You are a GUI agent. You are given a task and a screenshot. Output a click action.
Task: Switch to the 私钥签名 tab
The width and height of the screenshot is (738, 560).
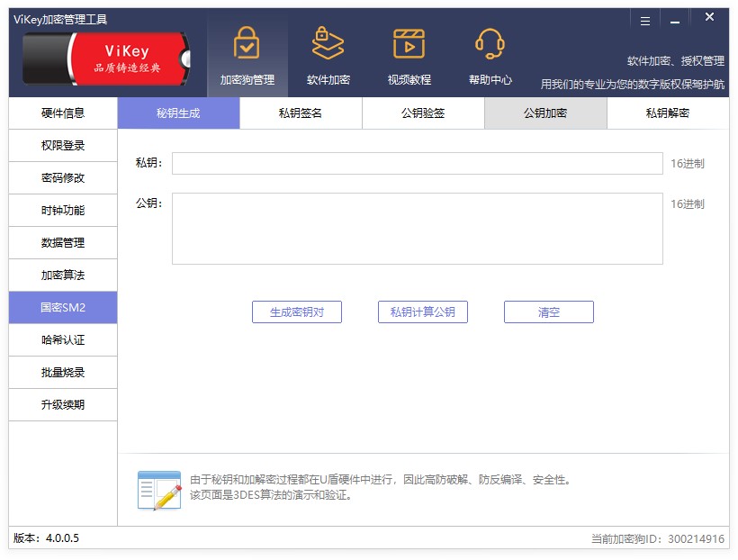coord(301,113)
